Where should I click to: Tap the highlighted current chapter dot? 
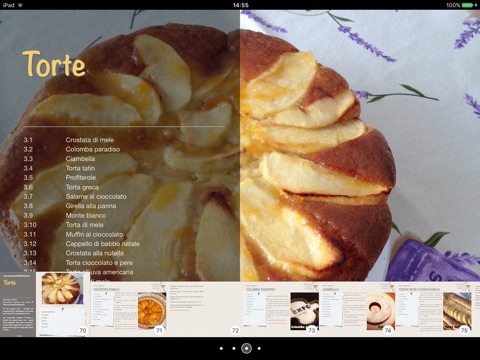click(246, 348)
